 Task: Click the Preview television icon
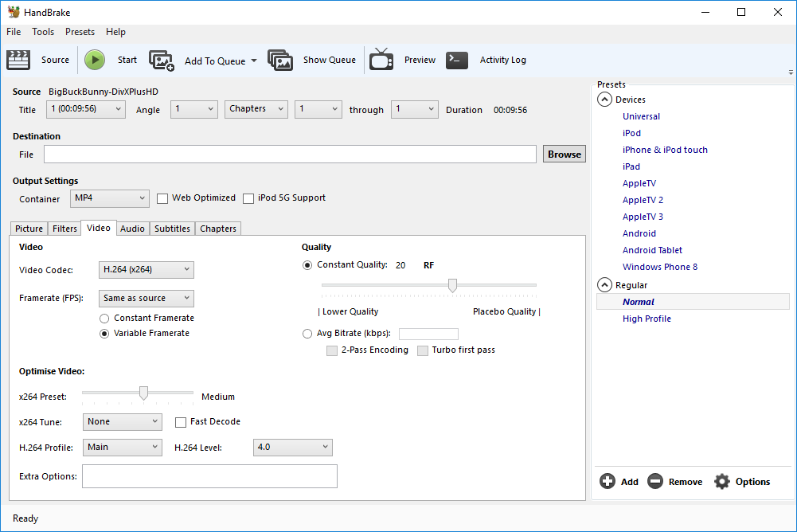tap(381, 60)
